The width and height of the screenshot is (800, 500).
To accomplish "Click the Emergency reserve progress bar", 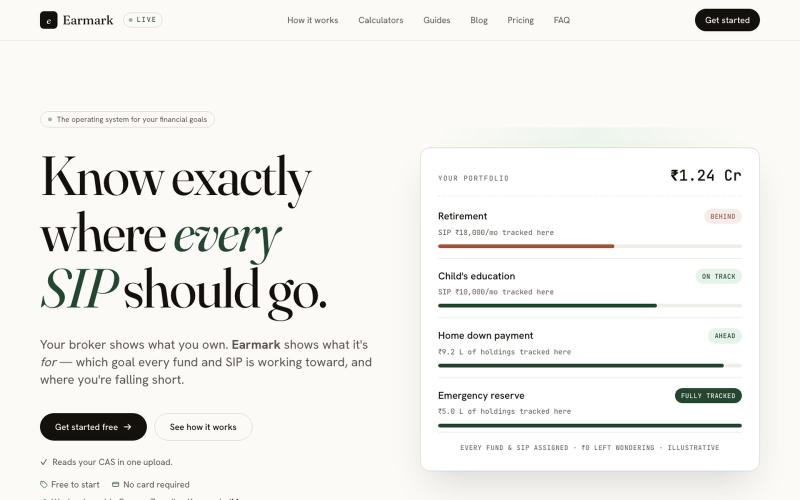I will 590,426.
